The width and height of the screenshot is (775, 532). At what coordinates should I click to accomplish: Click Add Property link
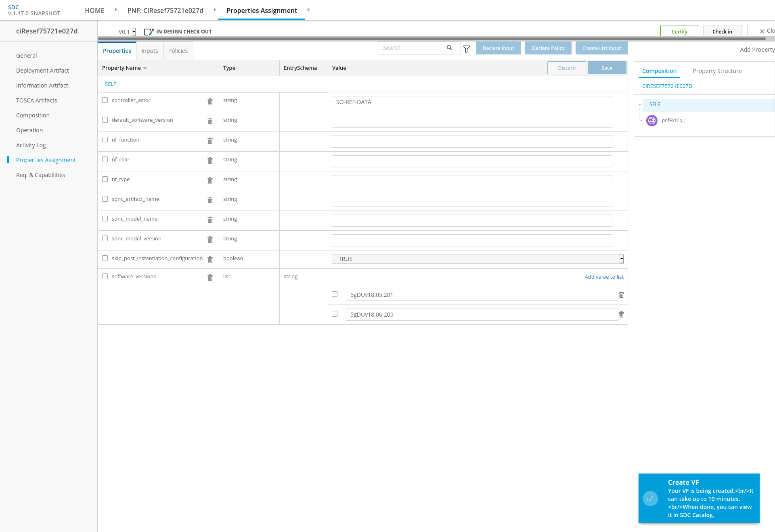[x=757, y=50]
